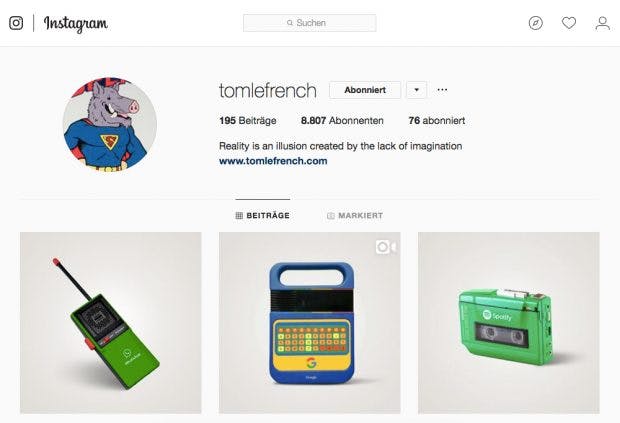Viewport: 620px width, 423px height.
Task: Toggle the Abonniert follow button
Action: (x=365, y=90)
